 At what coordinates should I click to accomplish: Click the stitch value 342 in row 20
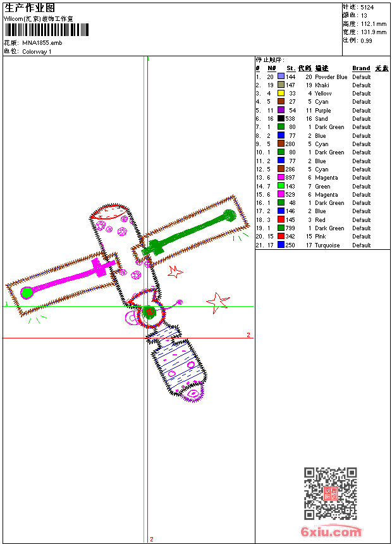290,237
